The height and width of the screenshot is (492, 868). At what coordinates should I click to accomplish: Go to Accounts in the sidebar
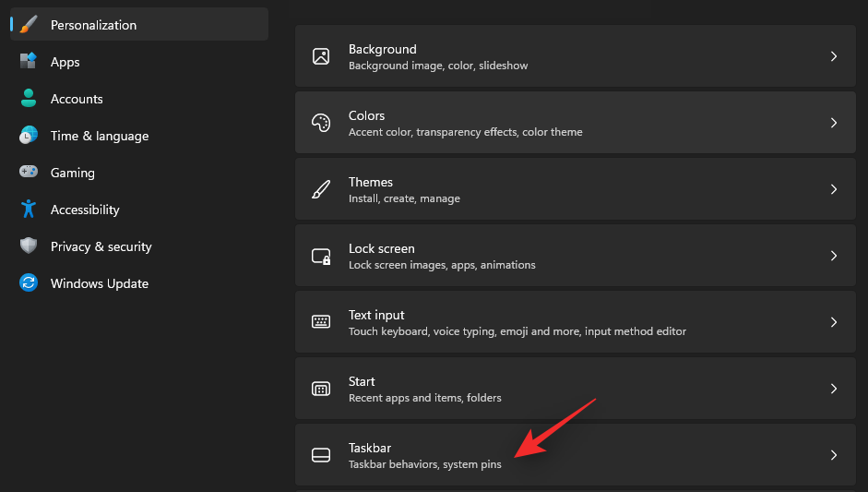coord(77,99)
